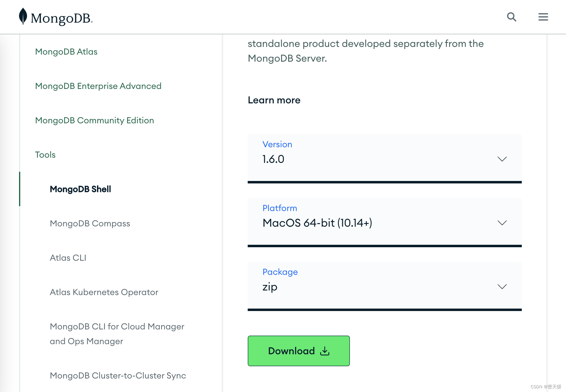
Task: Click the Learn more link
Action: (274, 100)
